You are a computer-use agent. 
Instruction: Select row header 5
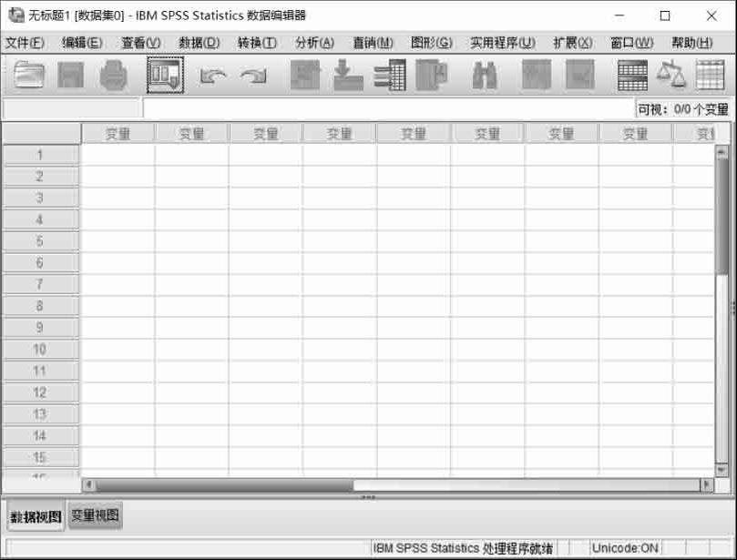41,241
